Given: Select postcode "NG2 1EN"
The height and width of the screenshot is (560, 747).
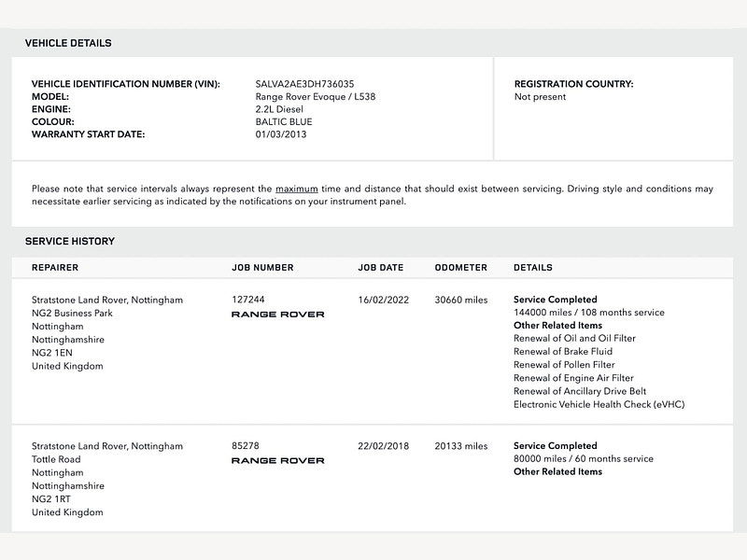Looking at the screenshot, I should [52, 353].
